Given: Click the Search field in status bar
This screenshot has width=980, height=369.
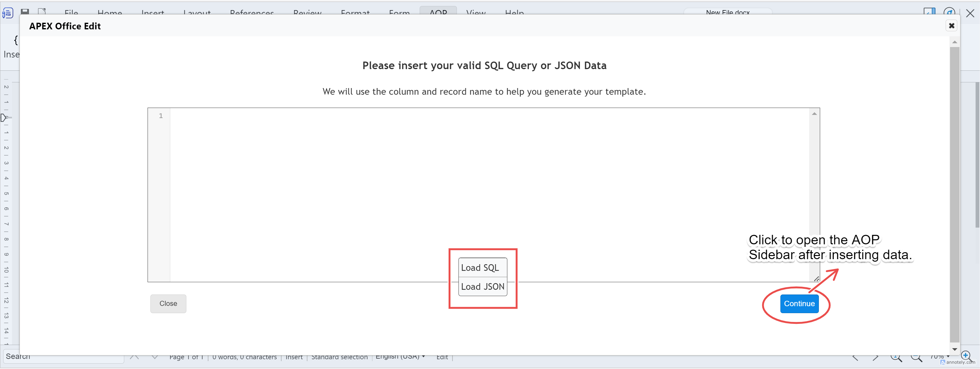Looking at the screenshot, I should [x=63, y=357].
